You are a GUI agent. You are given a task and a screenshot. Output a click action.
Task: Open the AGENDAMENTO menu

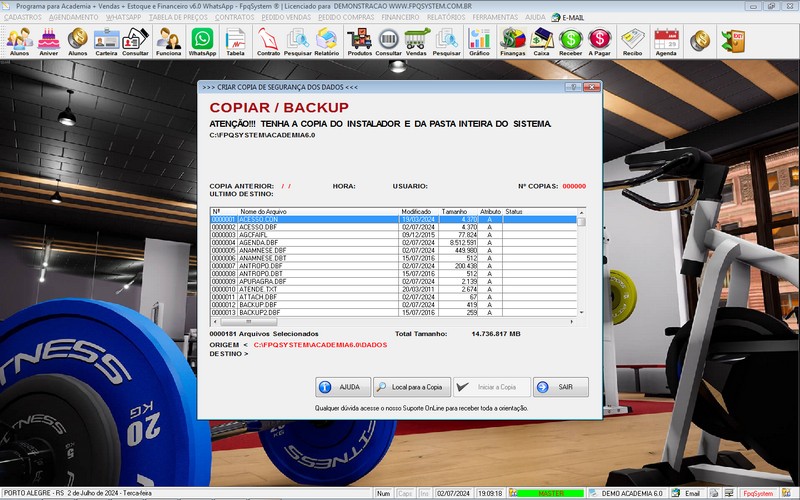coord(73,17)
